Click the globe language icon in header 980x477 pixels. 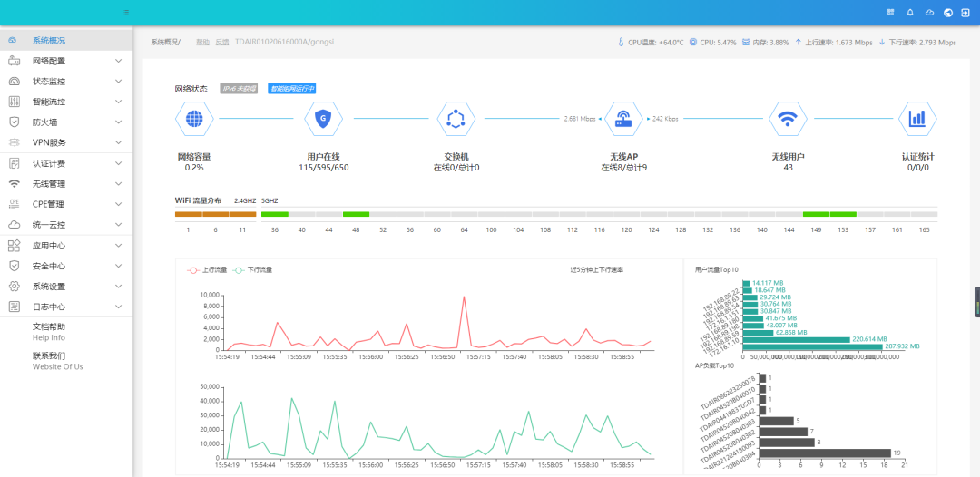coord(948,13)
